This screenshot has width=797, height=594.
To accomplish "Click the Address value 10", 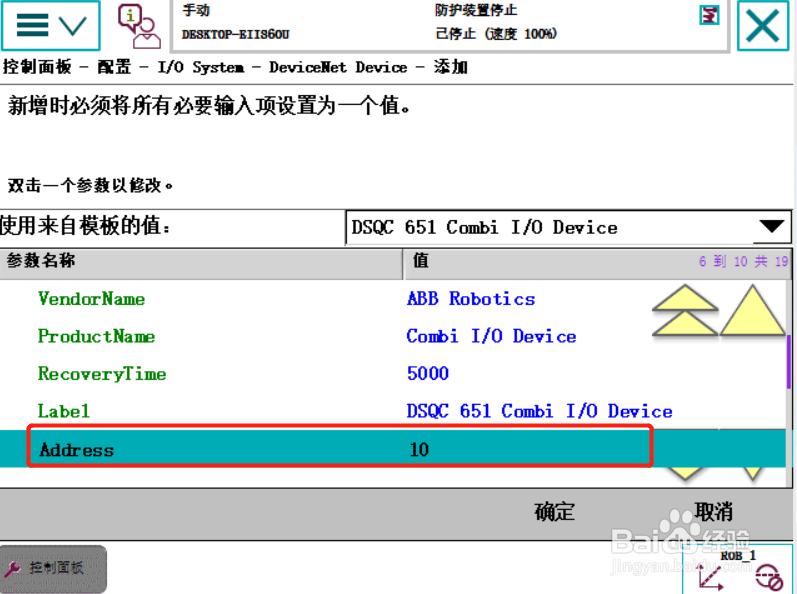I will 419,450.
